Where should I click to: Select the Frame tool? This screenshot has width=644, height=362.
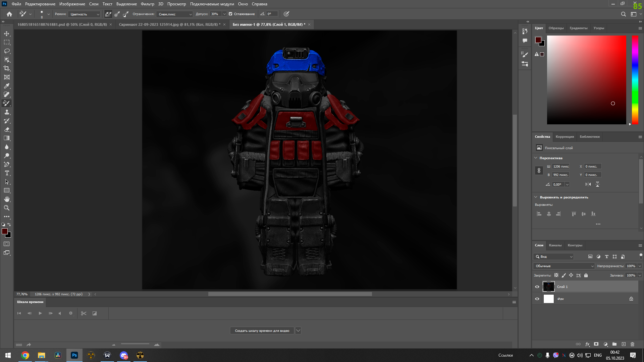(x=7, y=77)
